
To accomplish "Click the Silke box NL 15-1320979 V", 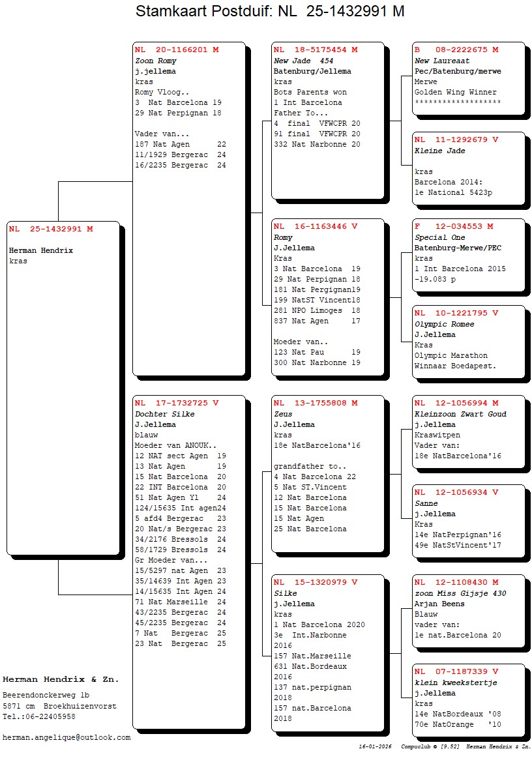I will click(327, 652).
